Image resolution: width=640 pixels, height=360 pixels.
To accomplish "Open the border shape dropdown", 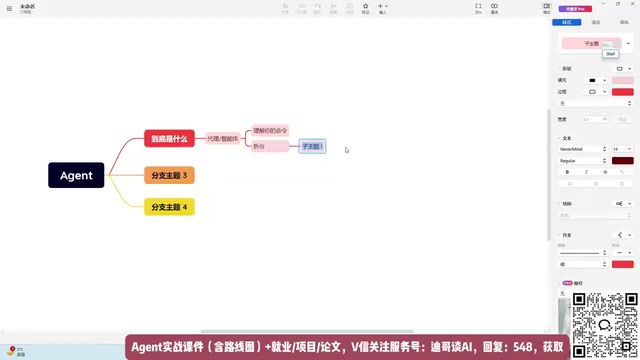I will click(x=597, y=92).
